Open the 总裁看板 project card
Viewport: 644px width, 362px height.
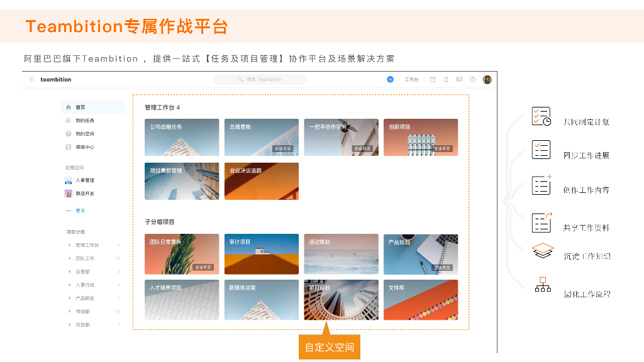tap(262, 138)
